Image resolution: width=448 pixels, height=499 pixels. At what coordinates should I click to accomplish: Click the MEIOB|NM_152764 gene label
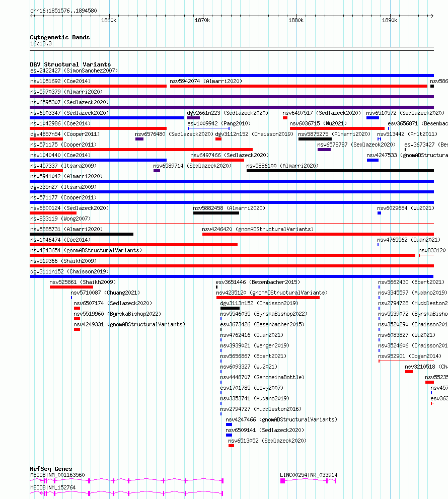tap(53, 487)
